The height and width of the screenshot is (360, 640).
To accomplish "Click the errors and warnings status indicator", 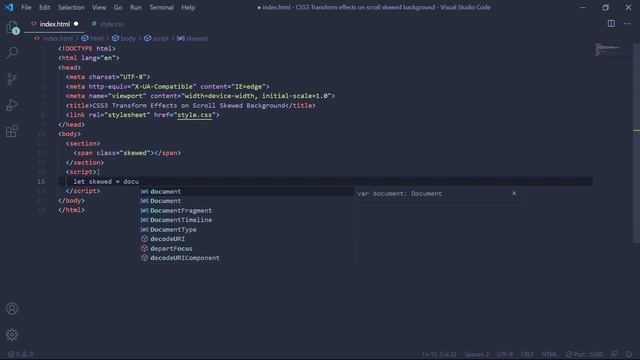I will tap(20, 354).
